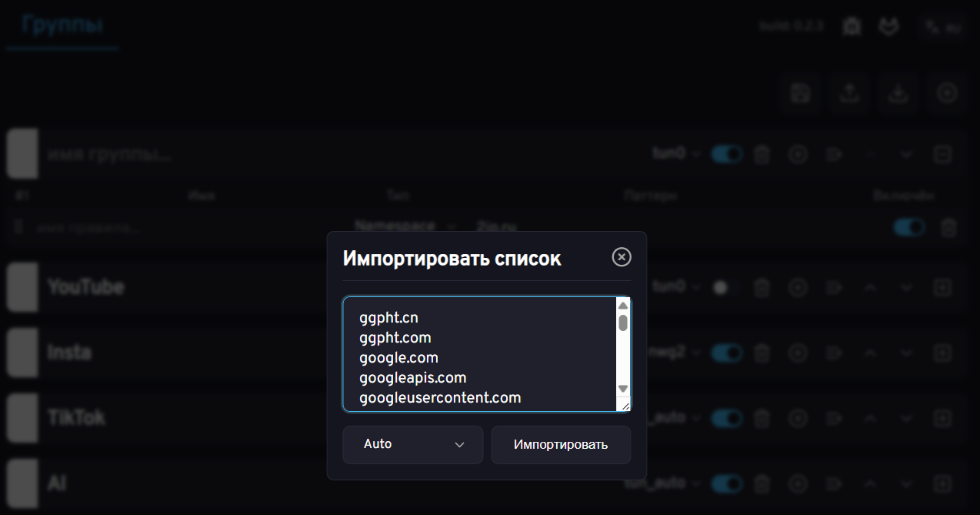Switch to the Группы tab
Image resolution: width=980 pixels, height=515 pixels.
click(62, 25)
